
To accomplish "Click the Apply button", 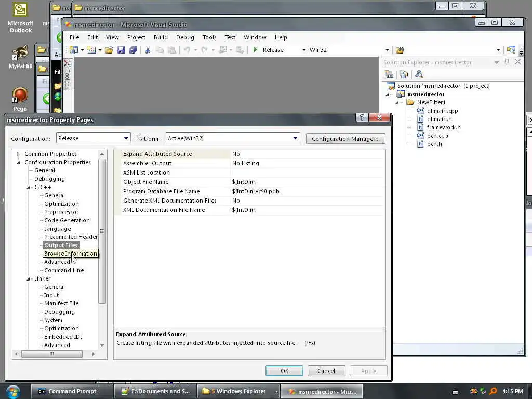I will pyautogui.click(x=368, y=371).
